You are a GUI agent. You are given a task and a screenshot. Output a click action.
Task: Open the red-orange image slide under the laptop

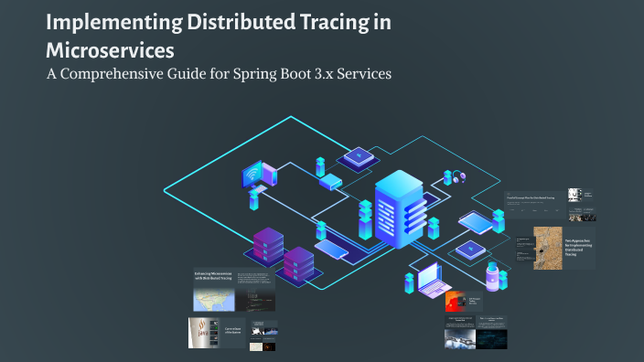click(x=464, y=302)
